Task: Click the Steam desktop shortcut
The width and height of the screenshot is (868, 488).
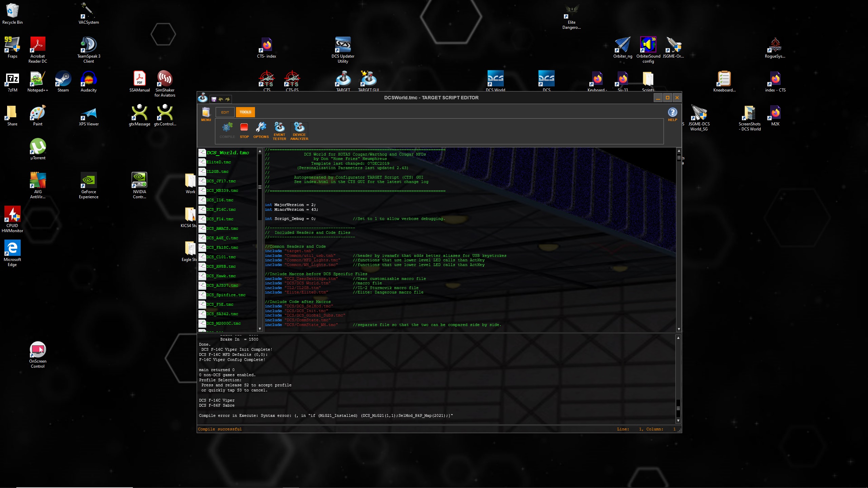Action: coord(63,82)
